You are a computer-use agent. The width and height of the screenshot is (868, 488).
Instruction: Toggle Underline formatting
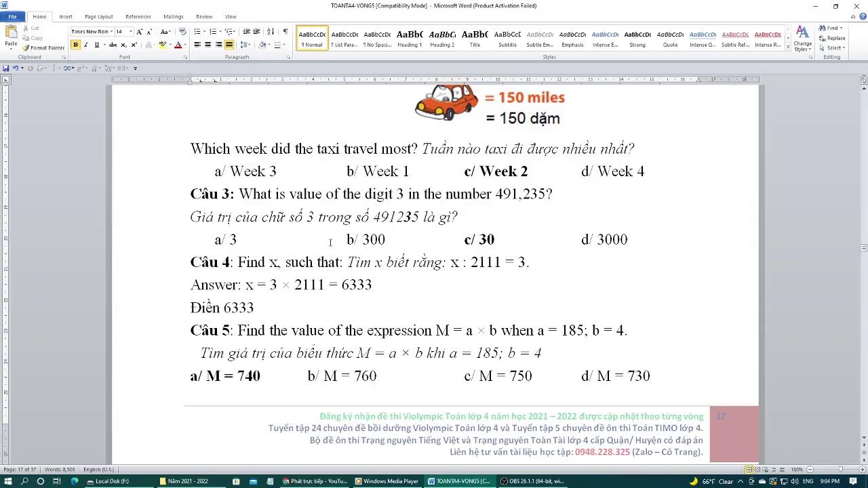coord(96,45)
